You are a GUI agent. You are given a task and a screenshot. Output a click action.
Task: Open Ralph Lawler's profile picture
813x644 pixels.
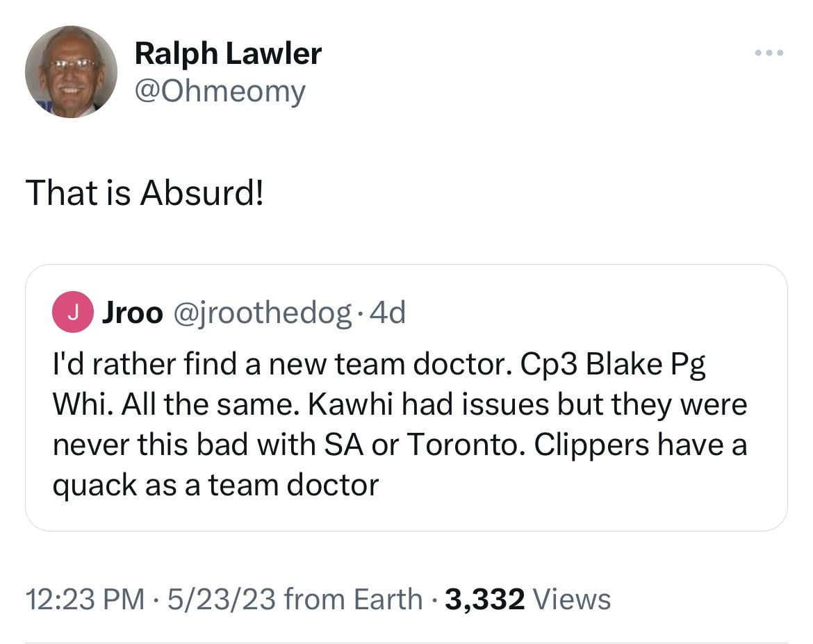click(x=71, y=72)
